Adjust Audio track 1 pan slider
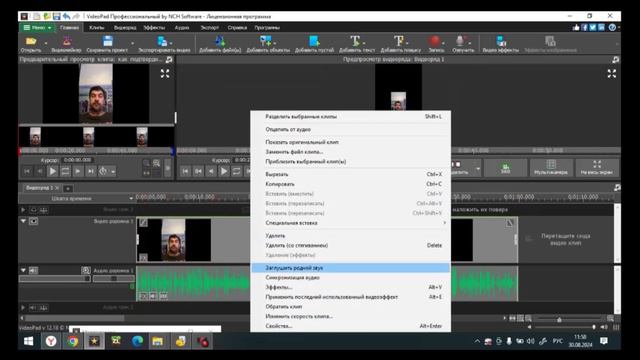 [x=113, y=279]
